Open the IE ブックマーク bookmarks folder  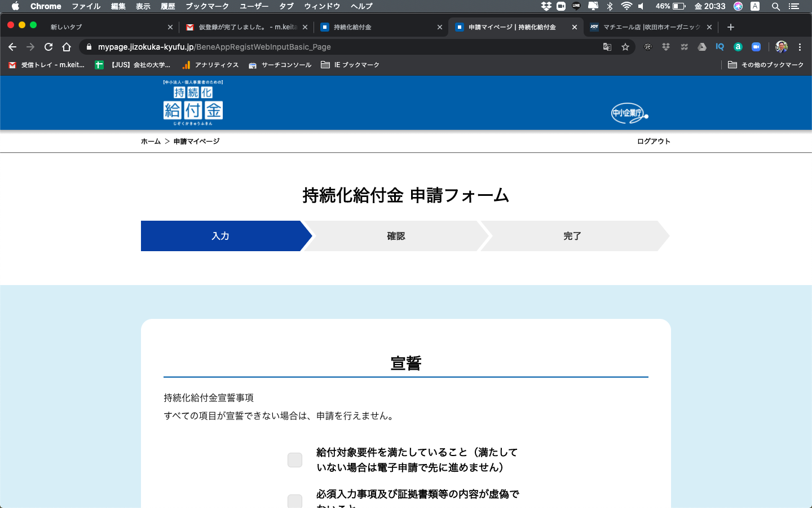350,65
